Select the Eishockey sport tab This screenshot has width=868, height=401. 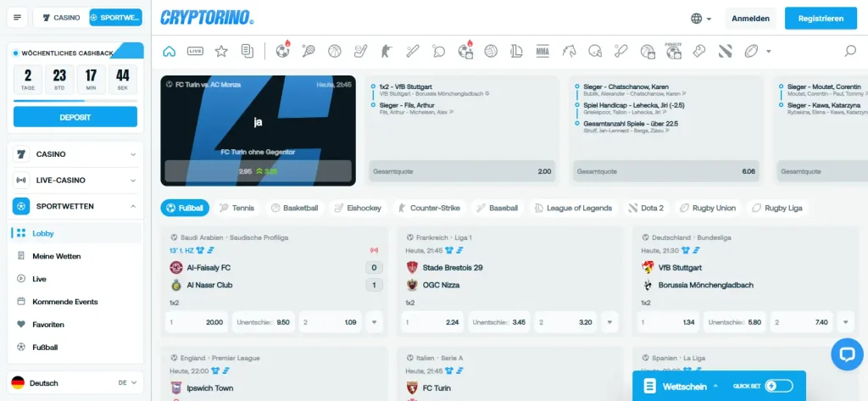click(x=358, y=209)
